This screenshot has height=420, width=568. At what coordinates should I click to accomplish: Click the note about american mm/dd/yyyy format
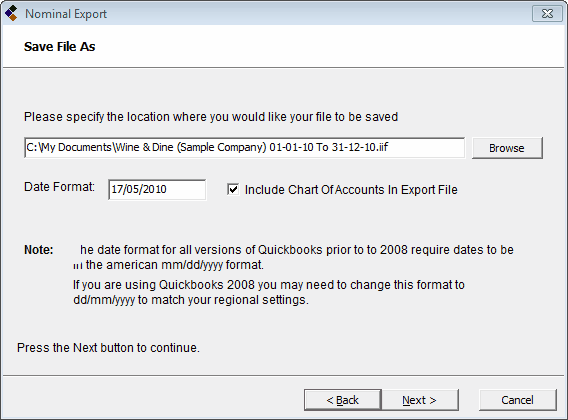tap(293, 257)
